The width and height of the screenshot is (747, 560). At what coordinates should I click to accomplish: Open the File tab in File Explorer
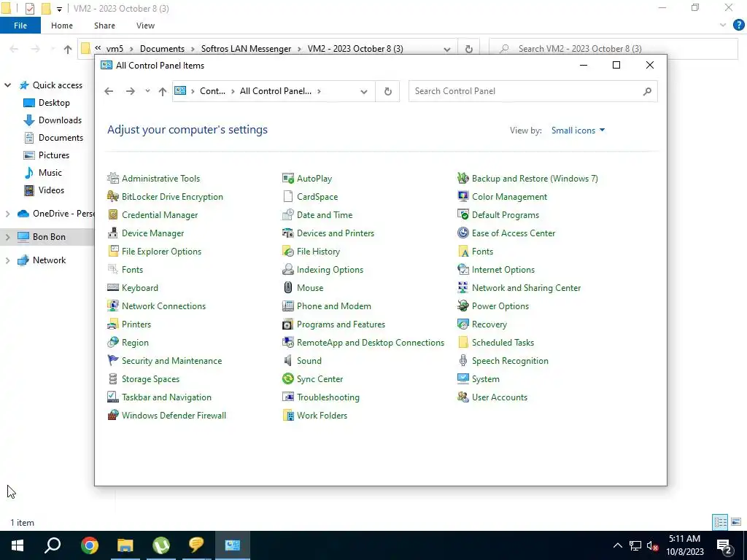[20, 26]
